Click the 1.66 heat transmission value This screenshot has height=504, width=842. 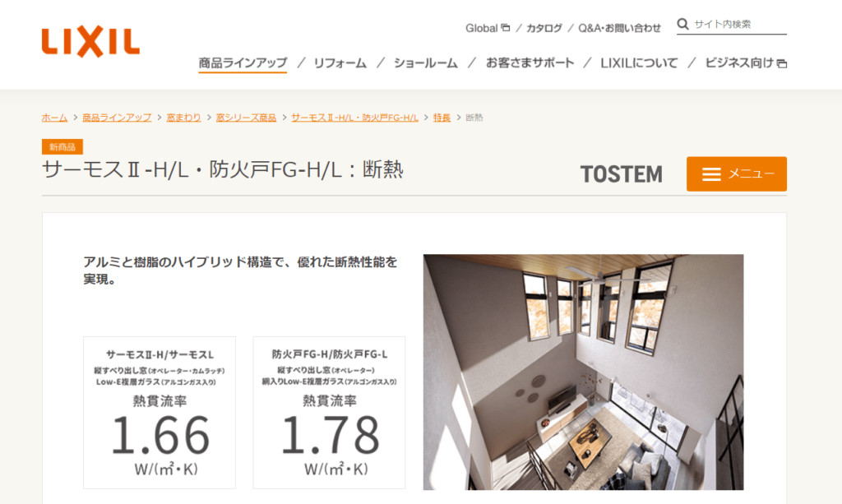coord(160,435)
